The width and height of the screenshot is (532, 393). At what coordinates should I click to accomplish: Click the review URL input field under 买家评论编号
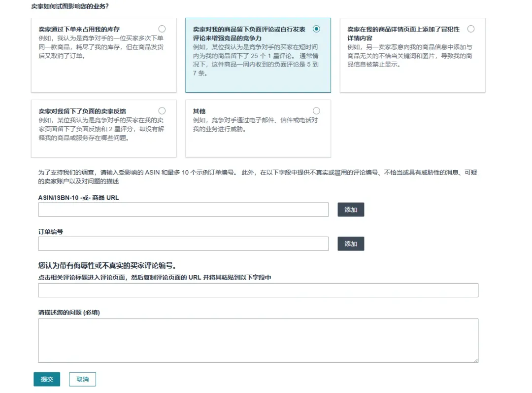[x=258, y=290]
